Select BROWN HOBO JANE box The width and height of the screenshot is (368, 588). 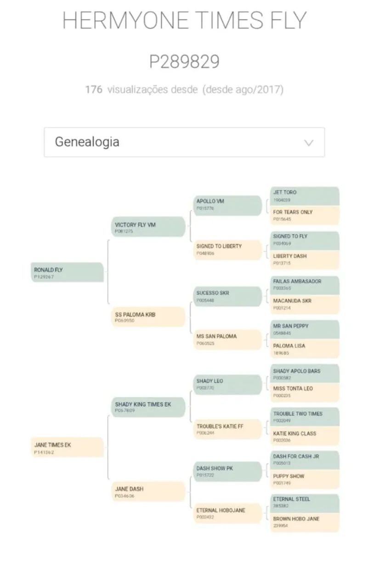(305, 522)
